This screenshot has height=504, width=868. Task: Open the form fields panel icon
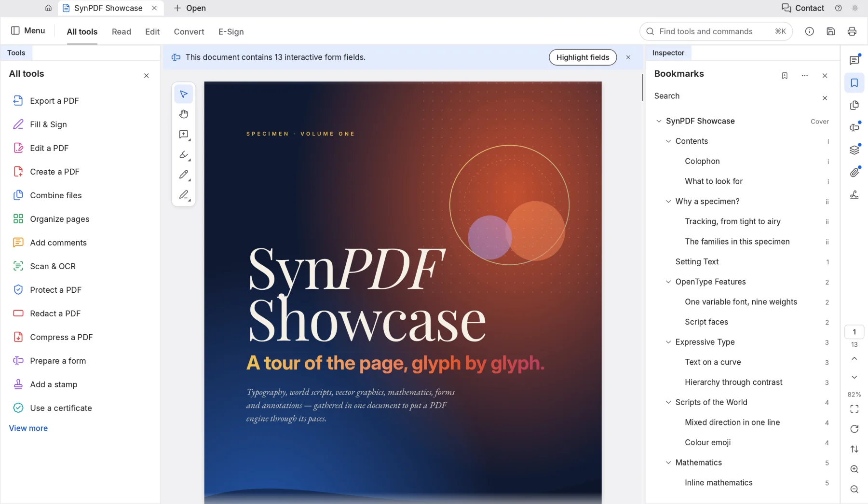[854, 127]
